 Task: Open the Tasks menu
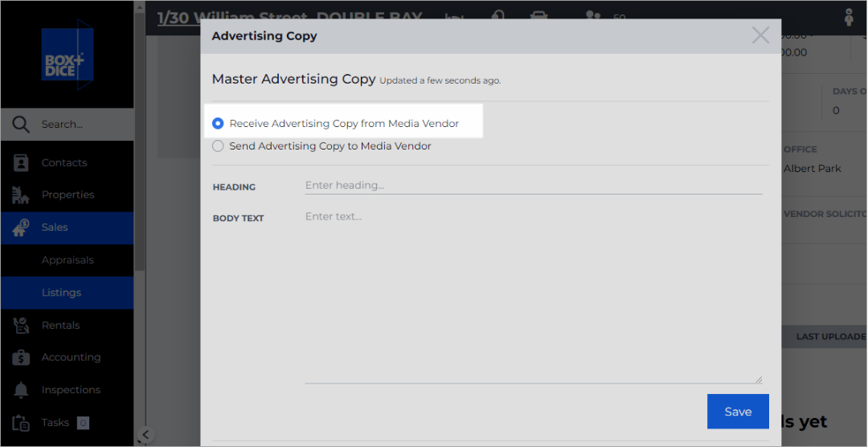[x=67, y=423]
